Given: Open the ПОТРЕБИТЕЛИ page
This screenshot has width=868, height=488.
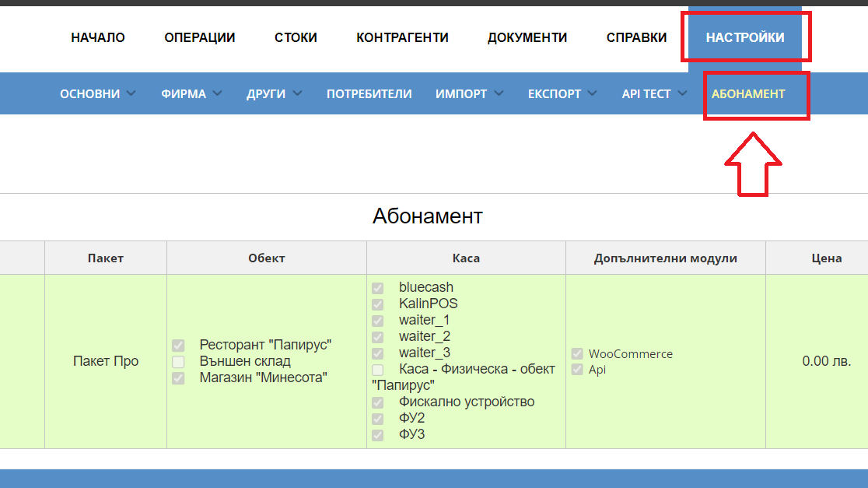Looking at the screenshot, I should pos(369,93).
